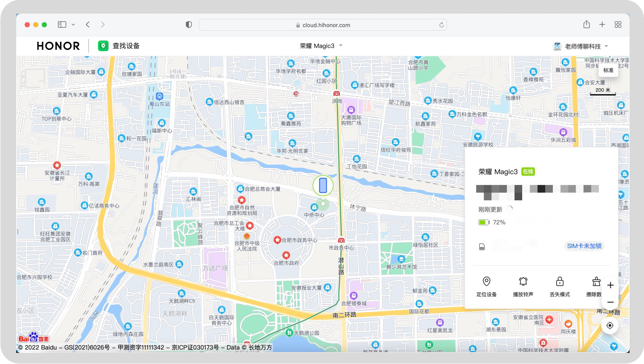The image size is (644, 364).
Task: Open the Safari Share menu
Action: [586, 24]
